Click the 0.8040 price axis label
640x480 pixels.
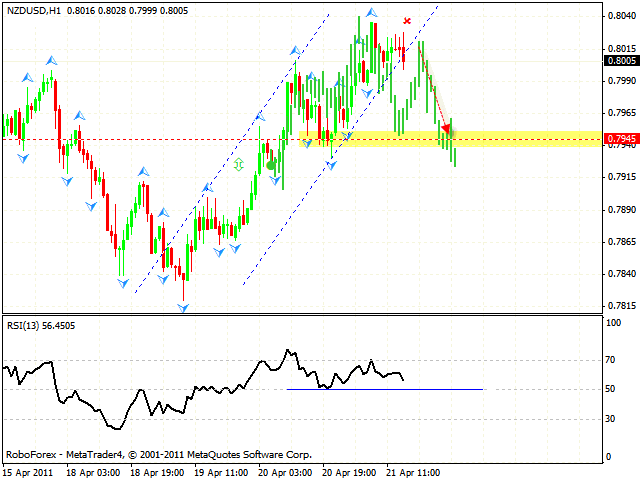pos(621,16)
